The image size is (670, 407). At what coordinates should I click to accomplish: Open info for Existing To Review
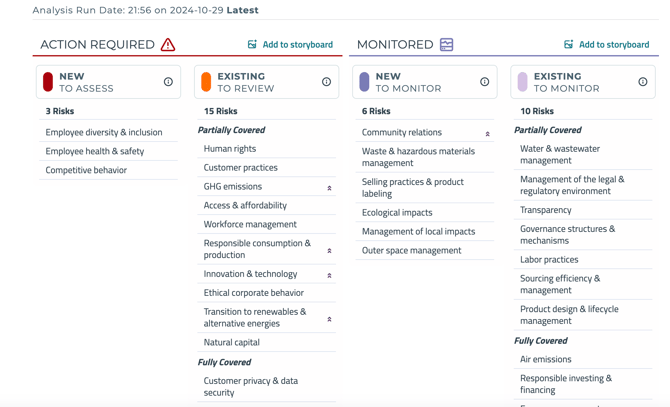coord(326,82)
